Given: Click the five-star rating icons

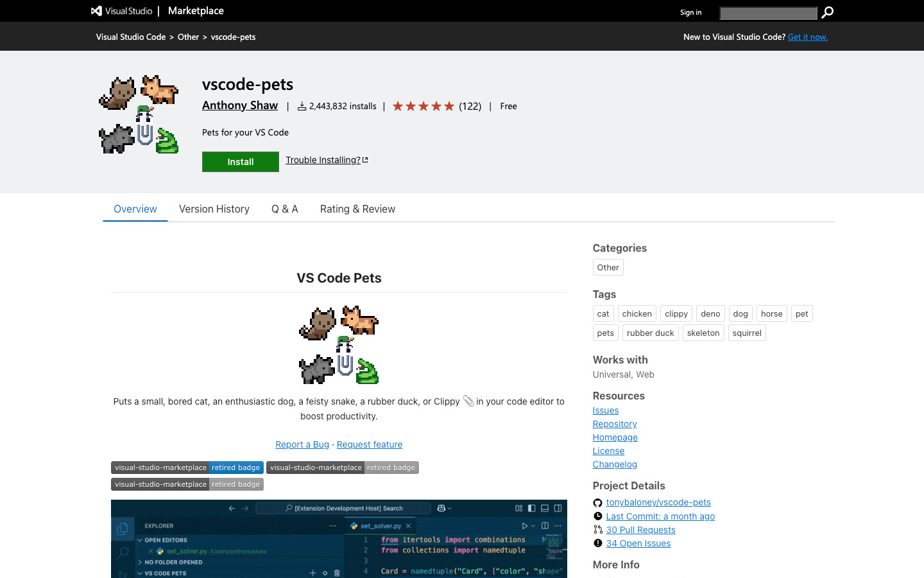Looking at the screenshot, I should click(x=424, y=106).
